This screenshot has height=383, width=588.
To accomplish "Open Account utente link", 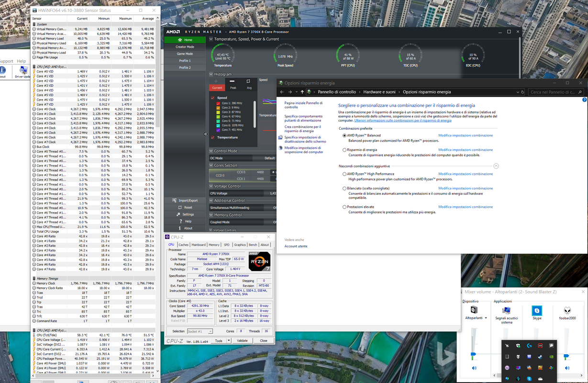I will [x=296, y=246].
